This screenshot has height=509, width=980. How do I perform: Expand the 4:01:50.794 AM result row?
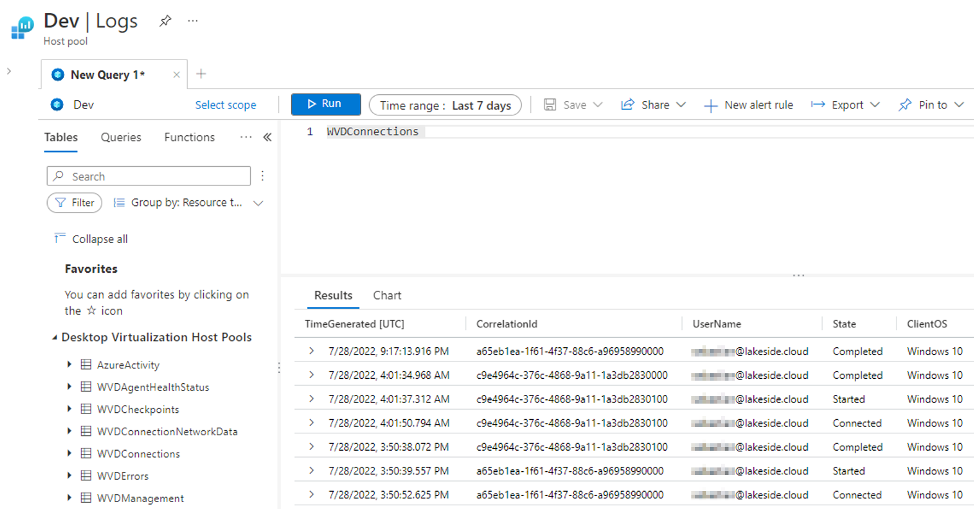pos(312,423)
